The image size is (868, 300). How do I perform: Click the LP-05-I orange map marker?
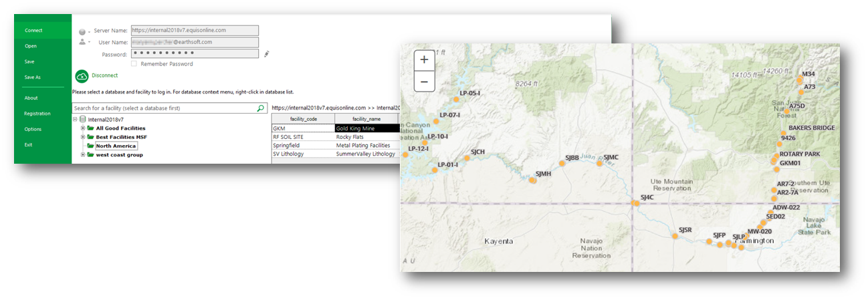coord(455,100)
